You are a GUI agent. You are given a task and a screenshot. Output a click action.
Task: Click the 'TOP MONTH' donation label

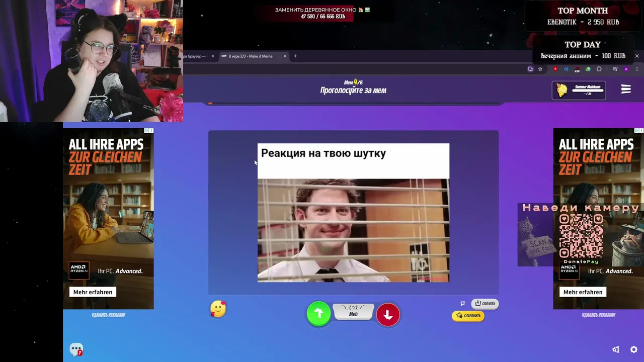(x=583, y=11)
